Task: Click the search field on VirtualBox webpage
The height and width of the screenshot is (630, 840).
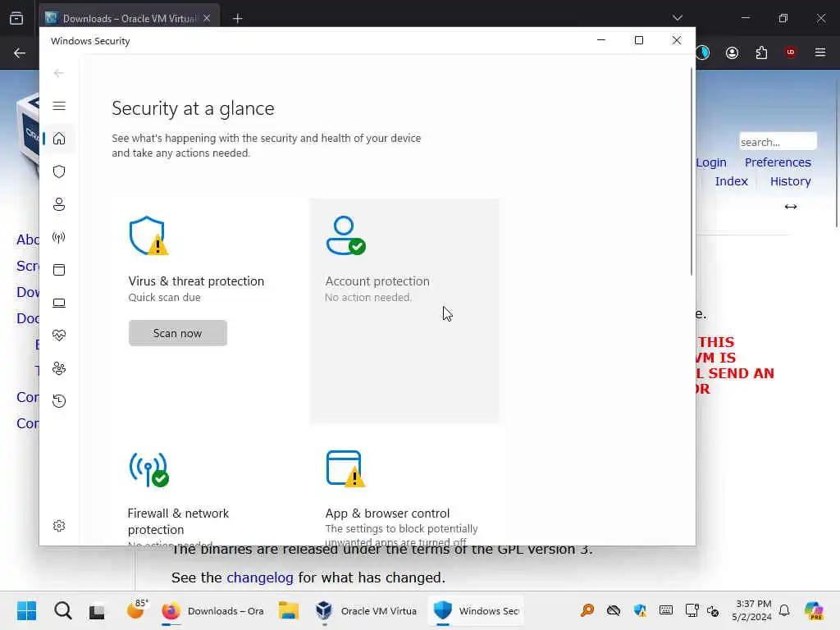Action: click(778, 142)
